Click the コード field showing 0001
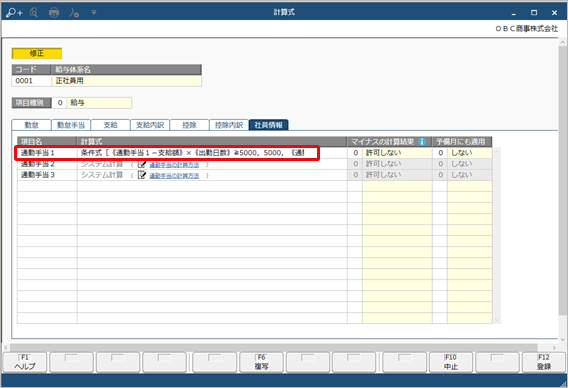The image size is (568, 388). 32,81
